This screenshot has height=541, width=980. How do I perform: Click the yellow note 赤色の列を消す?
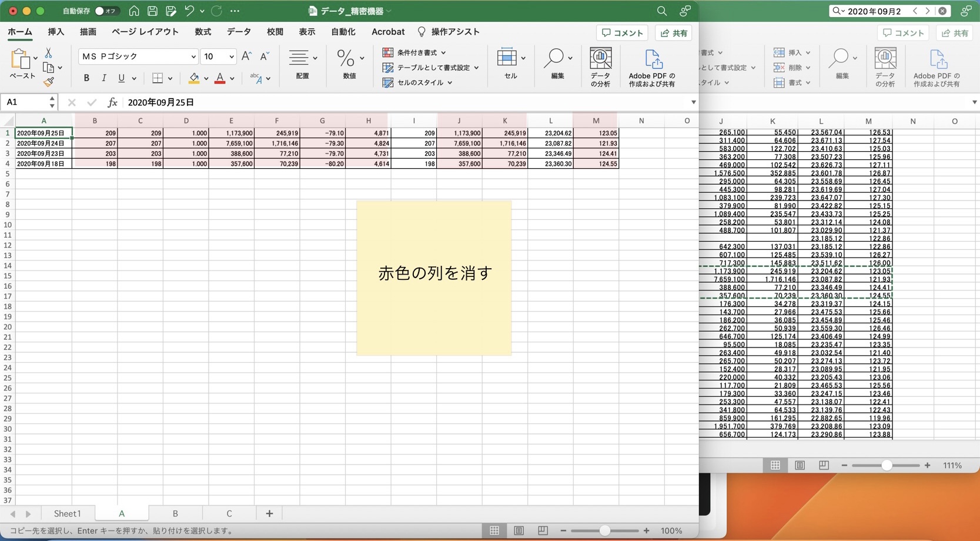pos(434,278)
